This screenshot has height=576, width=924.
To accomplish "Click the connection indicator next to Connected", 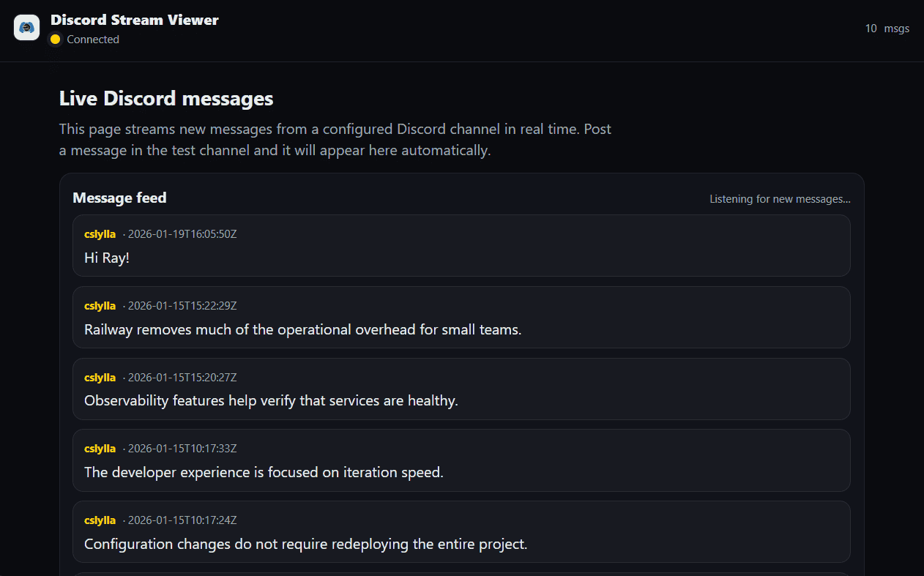I will (55, 40).
